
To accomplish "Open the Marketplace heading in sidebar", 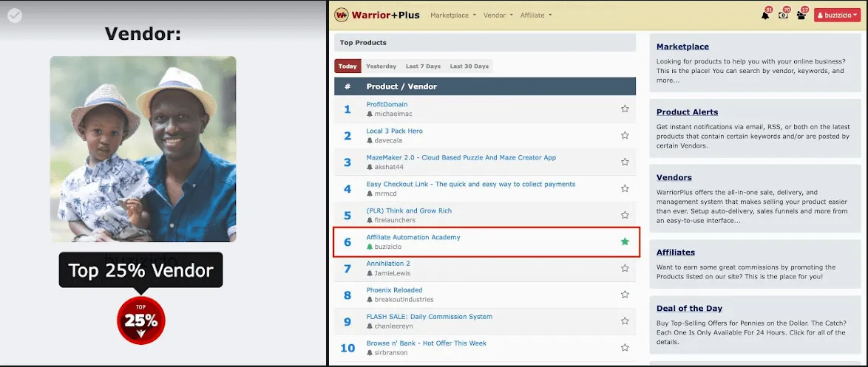I will click(x=682, y=47).
